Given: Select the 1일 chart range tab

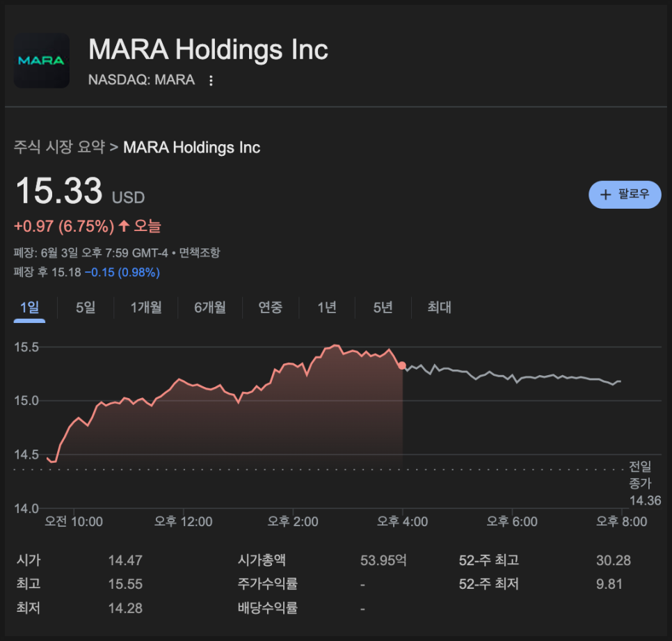Looking at the screenshot, I should coord(30,308).
